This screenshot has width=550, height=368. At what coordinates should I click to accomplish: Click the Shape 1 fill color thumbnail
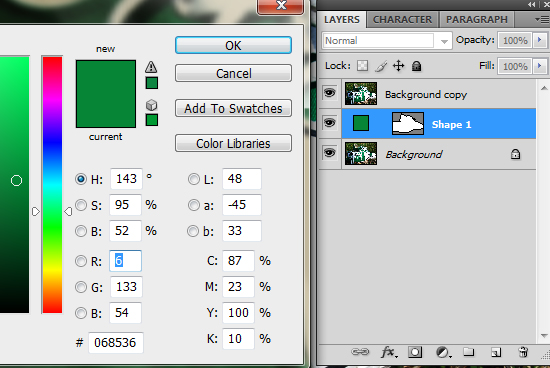coord(361,123)
